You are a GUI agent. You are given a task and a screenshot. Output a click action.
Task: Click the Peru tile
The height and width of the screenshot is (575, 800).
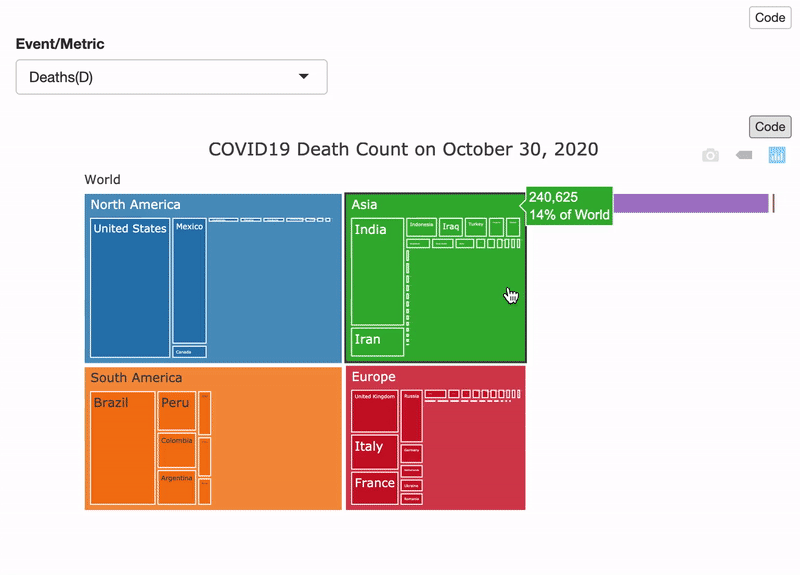(176, 411)
